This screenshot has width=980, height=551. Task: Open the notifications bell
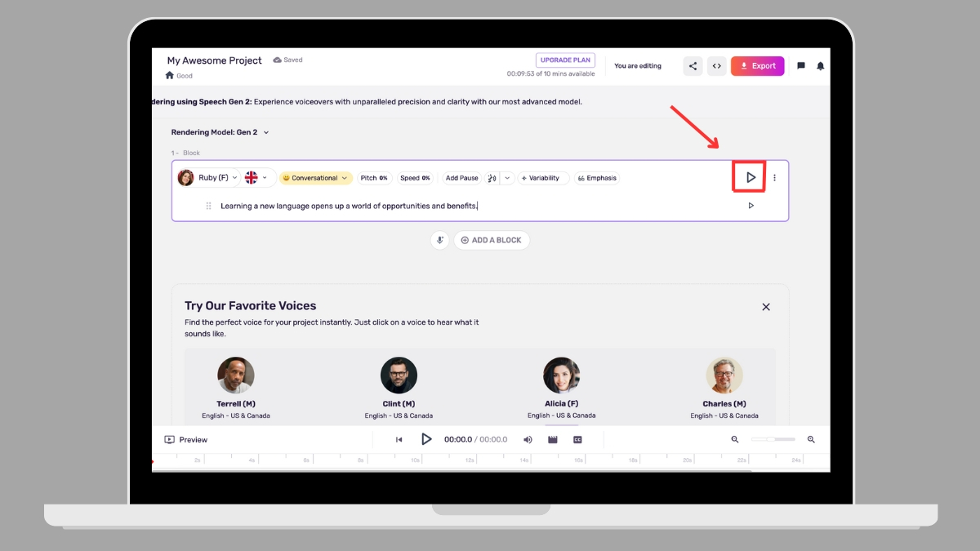coord(821,66)
